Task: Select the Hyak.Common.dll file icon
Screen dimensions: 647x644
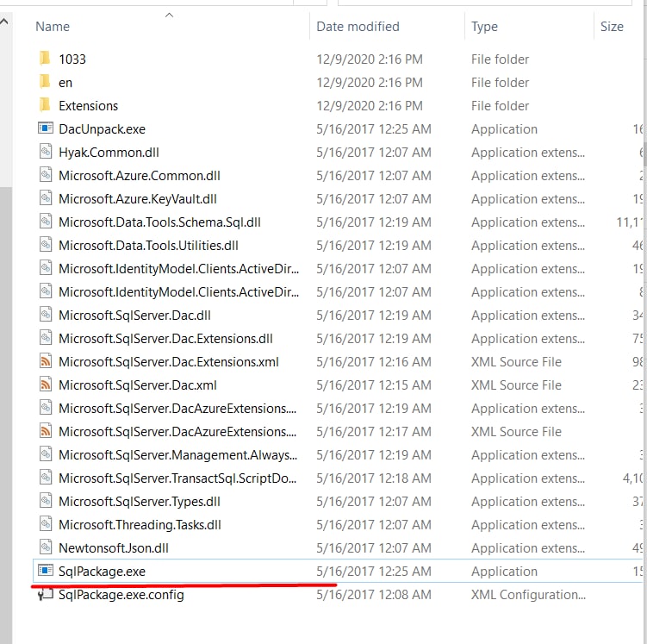Action: pyautogui.click(x=46, y=152)
